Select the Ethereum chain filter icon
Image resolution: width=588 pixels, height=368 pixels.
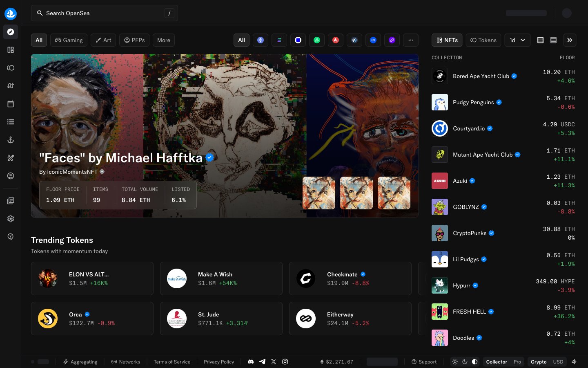pos(261,40)
